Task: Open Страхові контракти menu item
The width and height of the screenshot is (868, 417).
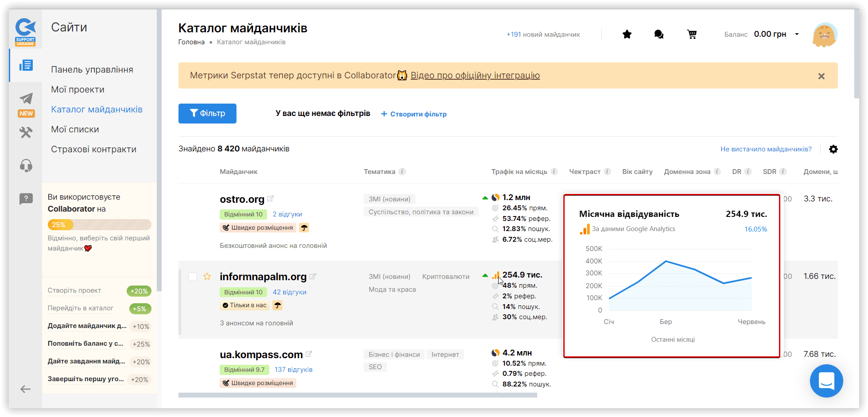Action: click(x=93, y=149)
